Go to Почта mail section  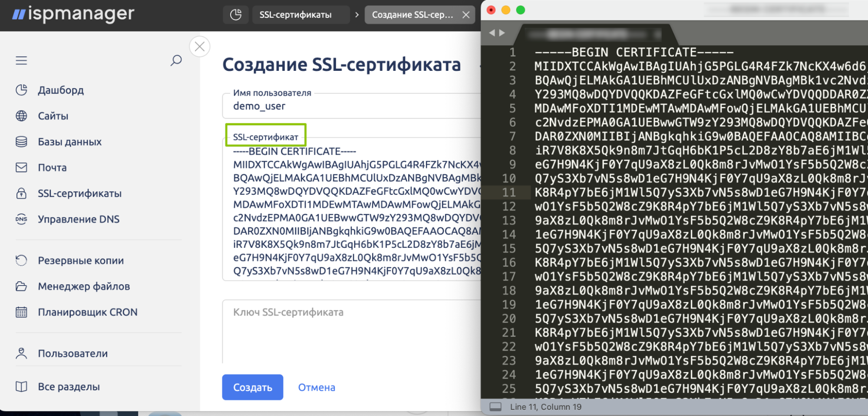click(x=52, y=168)
